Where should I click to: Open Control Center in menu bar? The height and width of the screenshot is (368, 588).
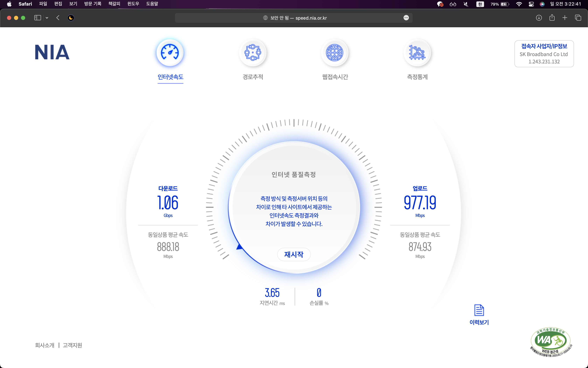click(x=531, y=4)
